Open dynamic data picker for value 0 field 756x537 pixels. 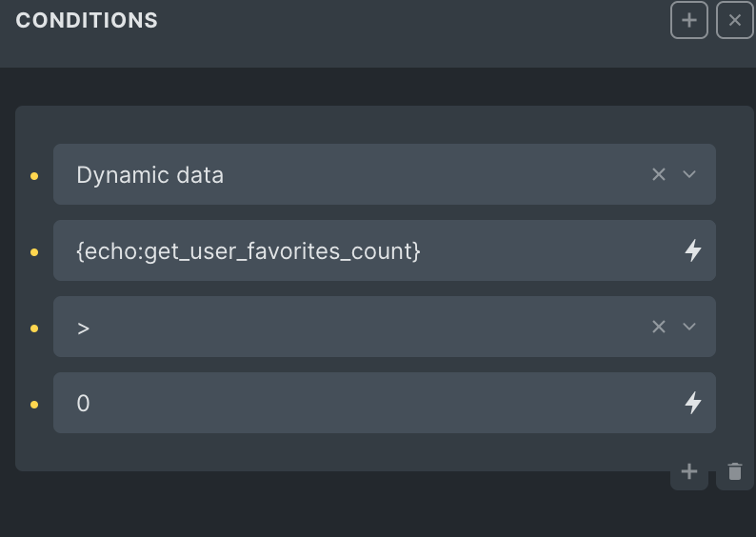tap(693, 403)
